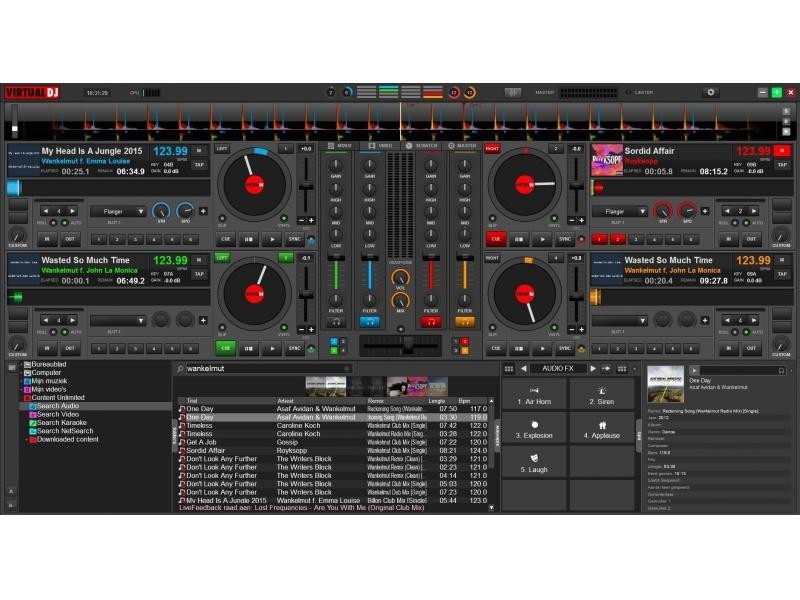Halve the loop length on deck 1

[46, 211]
